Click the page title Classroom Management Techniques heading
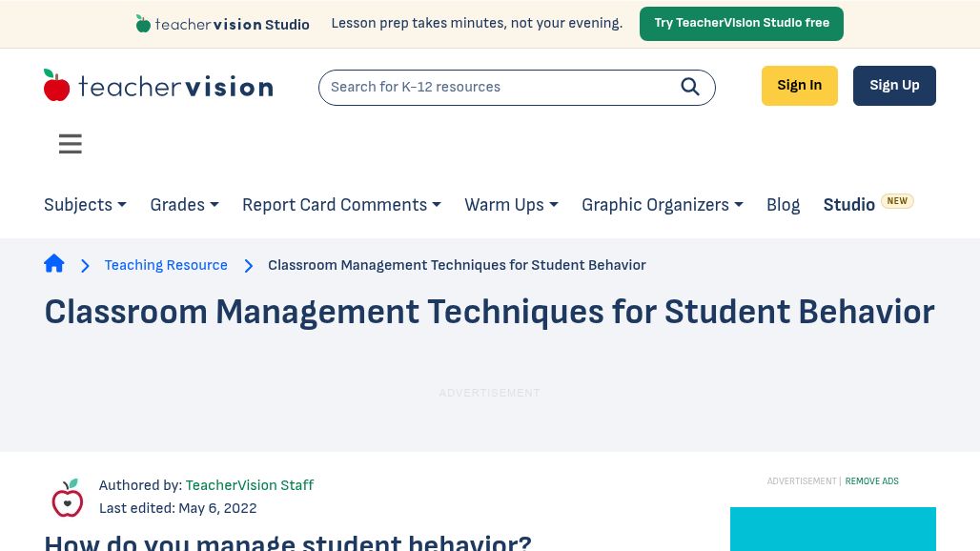This screenshot has height=551, width=980. [x=489, y=312]
